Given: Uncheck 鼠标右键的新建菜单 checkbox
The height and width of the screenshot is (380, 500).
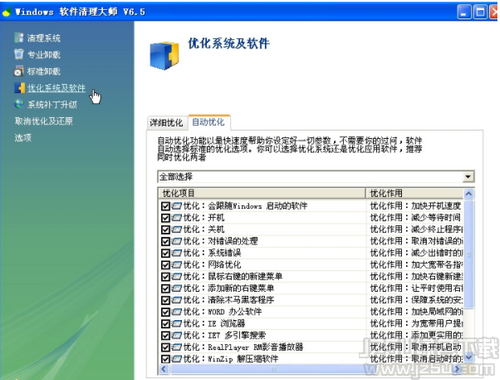Looking at the screenshot, I should (x=165, y=276).
